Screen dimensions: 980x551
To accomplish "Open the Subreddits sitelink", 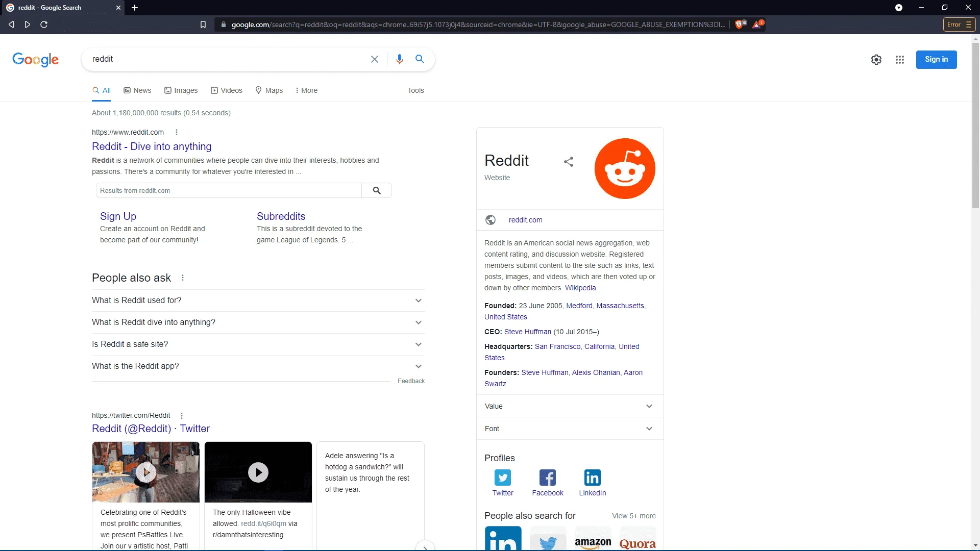I will click(281, 216).
